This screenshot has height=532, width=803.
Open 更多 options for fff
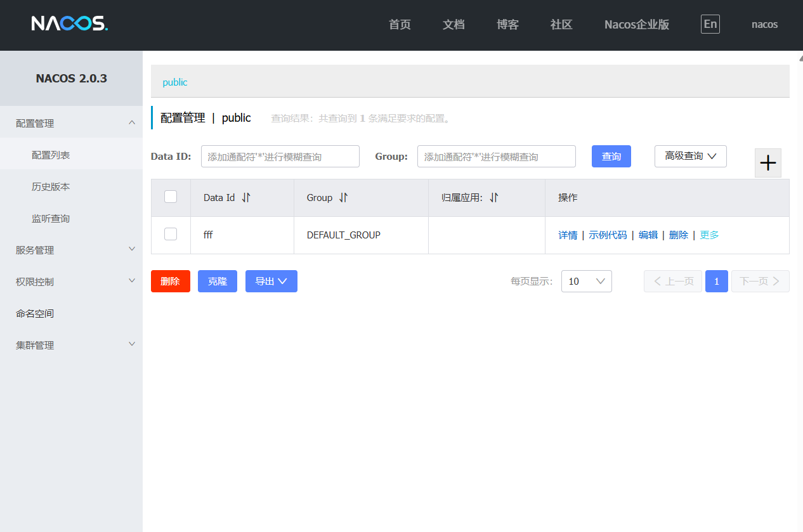coord(709,235)
